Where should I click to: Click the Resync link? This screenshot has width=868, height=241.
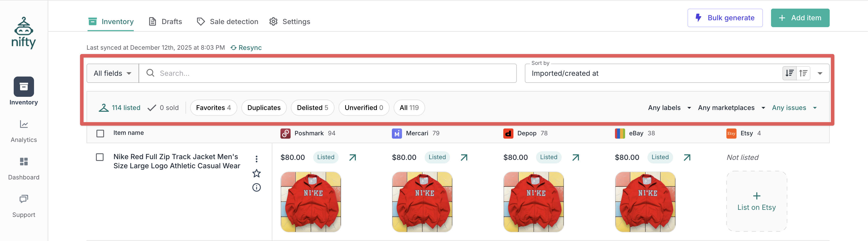[246, 47]
